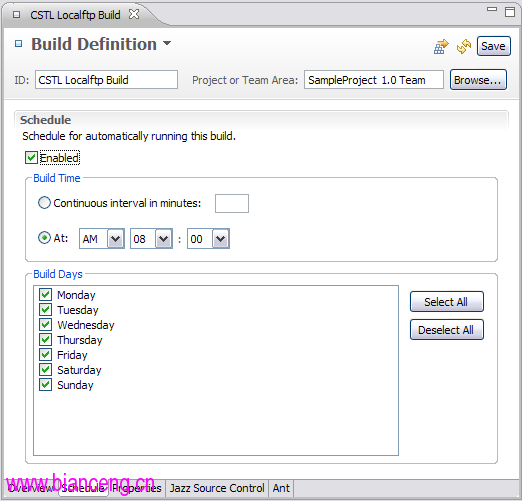
Task: Click the Build Time group label
Action: [x=57, y=178]
